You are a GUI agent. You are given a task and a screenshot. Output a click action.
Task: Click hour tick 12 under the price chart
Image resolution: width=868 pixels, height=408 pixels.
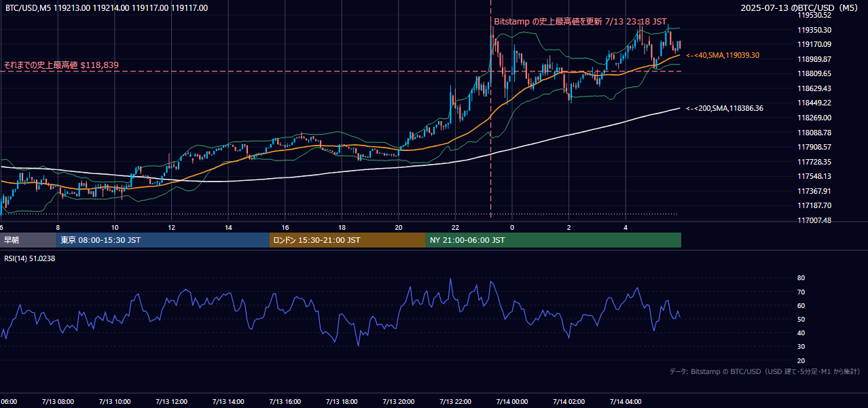[x=171, y=227]
